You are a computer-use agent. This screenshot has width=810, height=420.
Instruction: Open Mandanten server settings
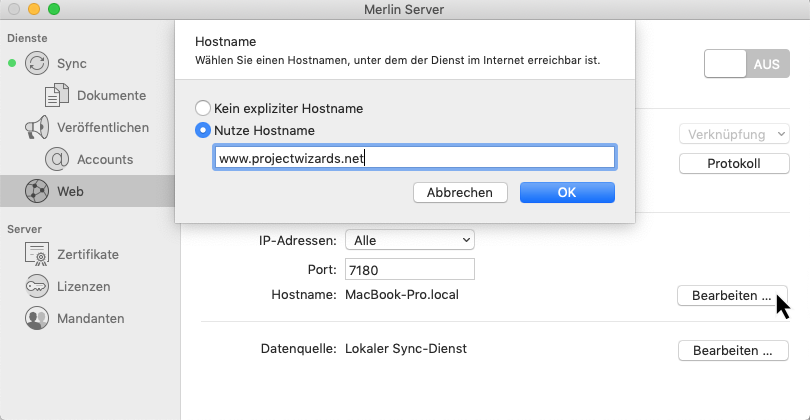pos(90,318)
